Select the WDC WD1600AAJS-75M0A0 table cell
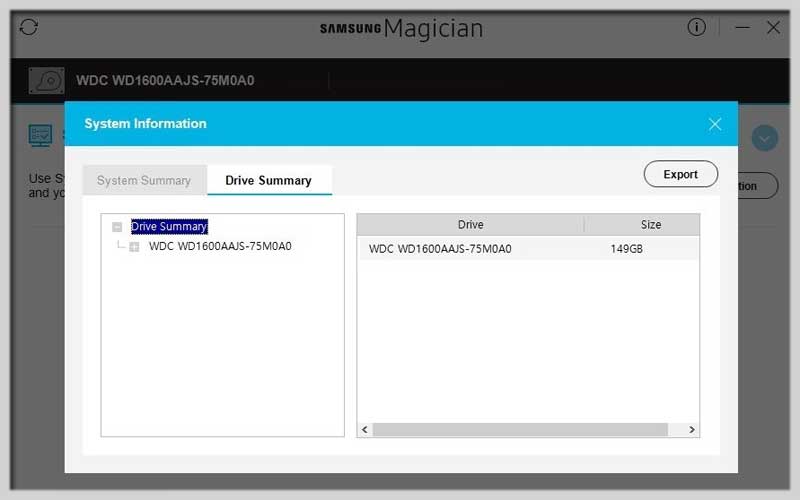The width and height of the screenshot is (800, 500). point(440,249)
